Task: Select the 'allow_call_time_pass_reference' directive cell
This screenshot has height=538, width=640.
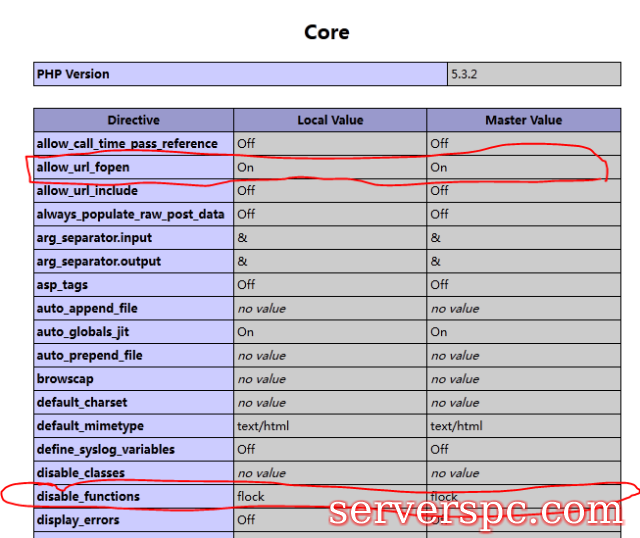Action: [133, 144]
